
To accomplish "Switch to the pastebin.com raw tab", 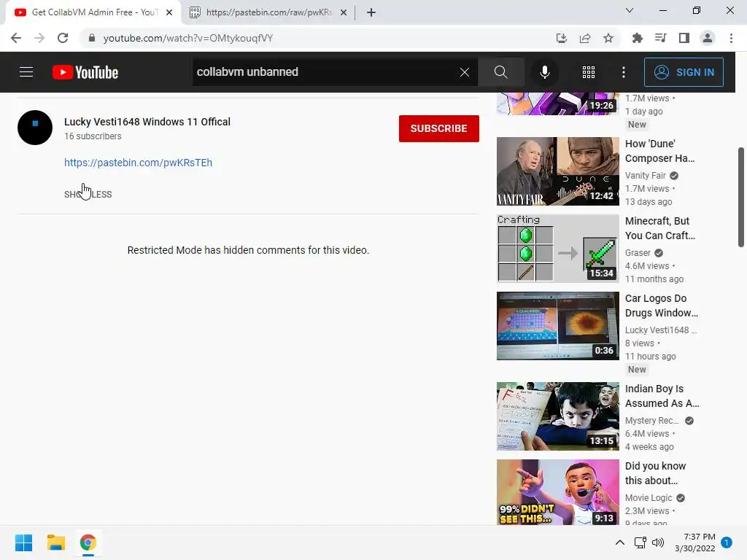I will (268, 12).
